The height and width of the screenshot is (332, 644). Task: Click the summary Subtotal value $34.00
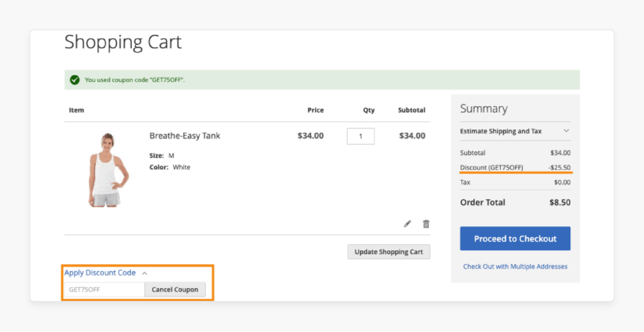560,153
